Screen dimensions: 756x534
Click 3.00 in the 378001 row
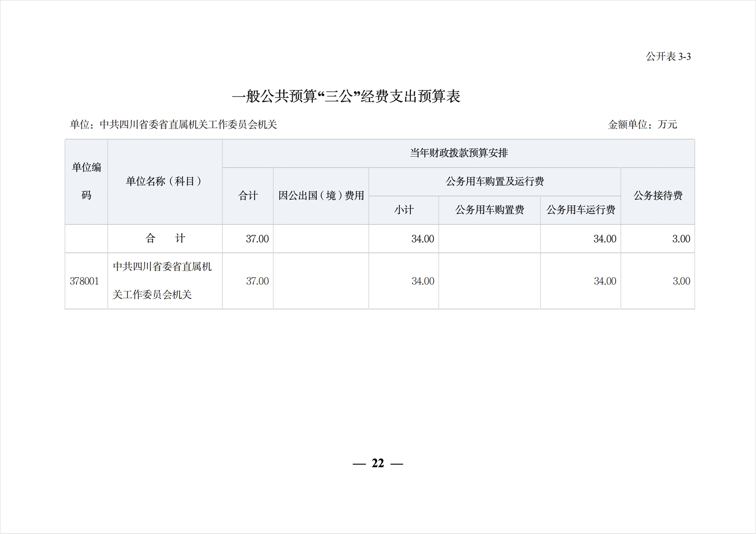pyautogui.click(x=681, y=281)
